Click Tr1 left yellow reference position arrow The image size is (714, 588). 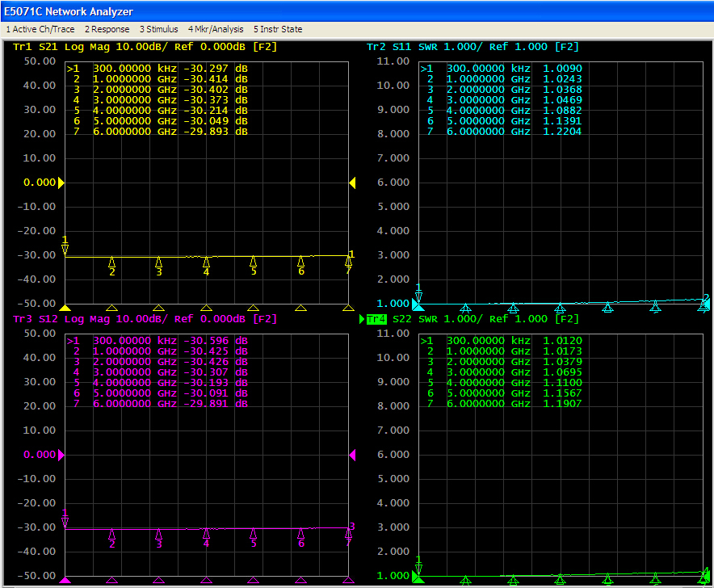[x=61, y=183]
